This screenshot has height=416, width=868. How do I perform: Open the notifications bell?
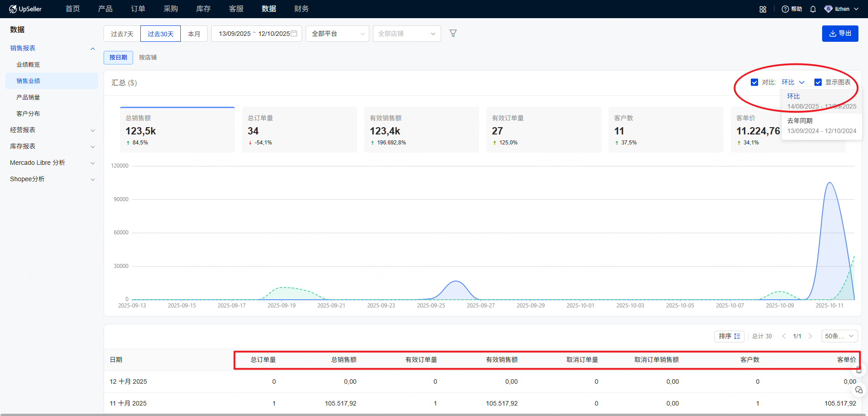coord(813,9)
